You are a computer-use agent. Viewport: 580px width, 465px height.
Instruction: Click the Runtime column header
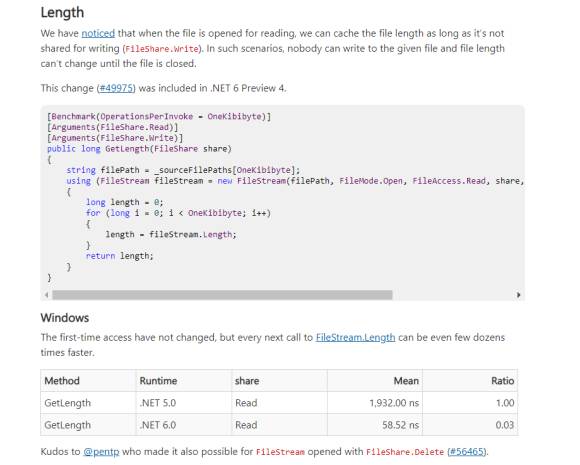click(158, 381)
